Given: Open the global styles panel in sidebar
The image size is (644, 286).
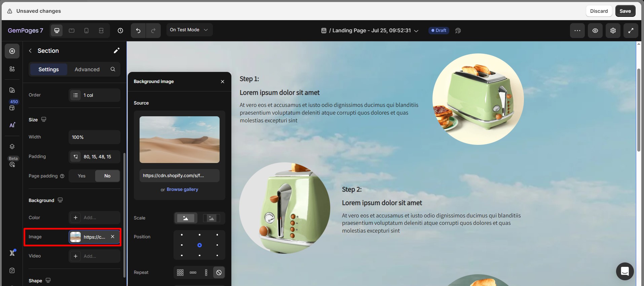Looking at the screenshot, I should (x=12, y=90).
